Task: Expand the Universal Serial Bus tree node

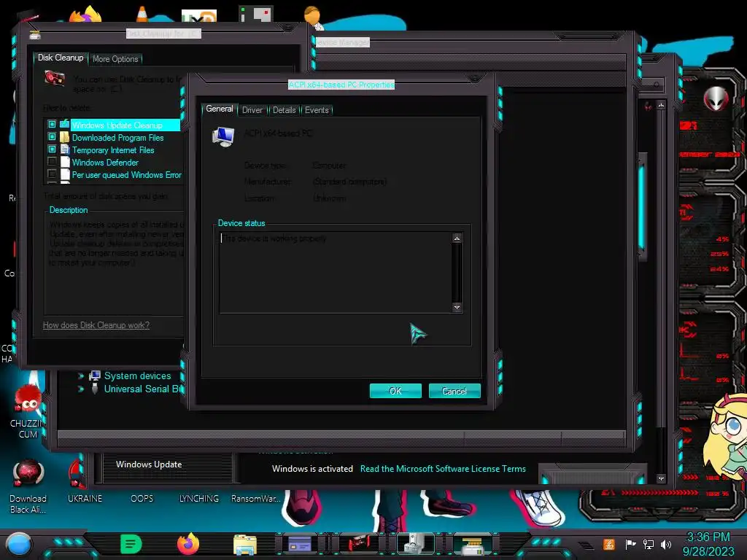Action: [x=80, y=389]
